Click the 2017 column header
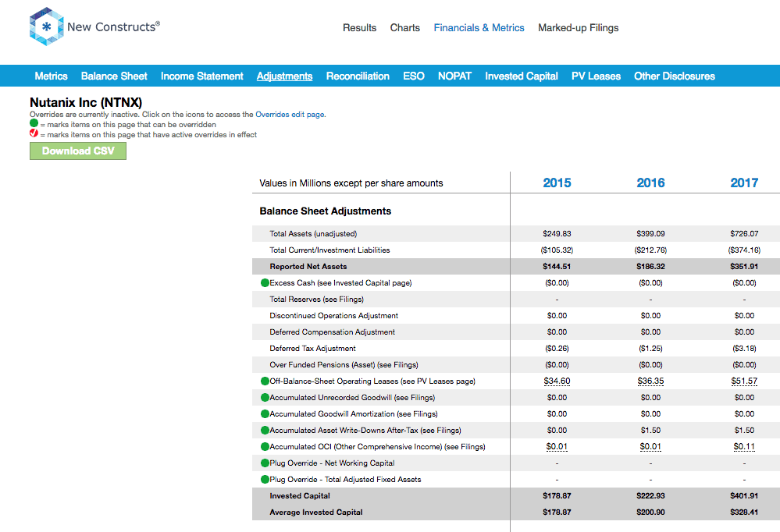The height and width of the screenshot is (532, 780). (744, 183)
